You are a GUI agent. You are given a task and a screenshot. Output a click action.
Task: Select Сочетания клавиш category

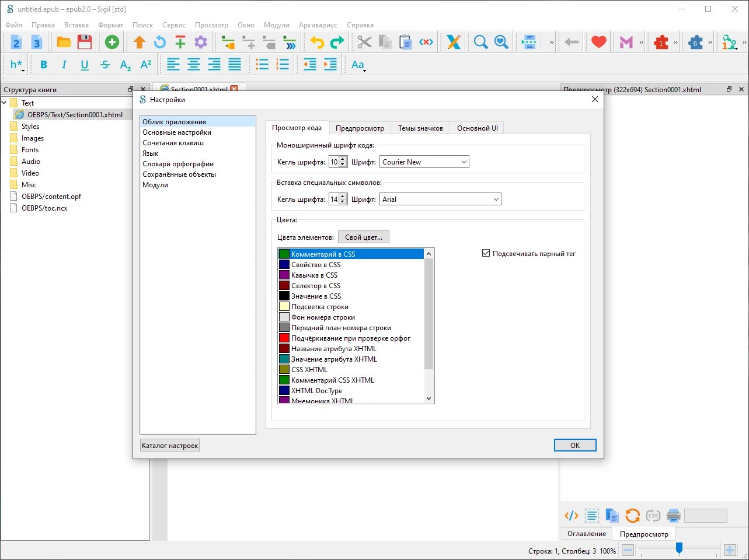pos(198,143)
